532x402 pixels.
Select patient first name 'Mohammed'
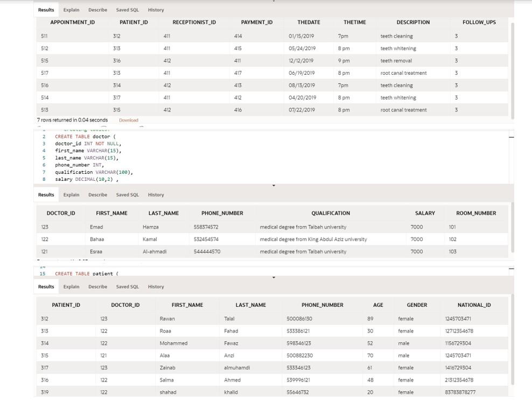click(x=173, y=343)
